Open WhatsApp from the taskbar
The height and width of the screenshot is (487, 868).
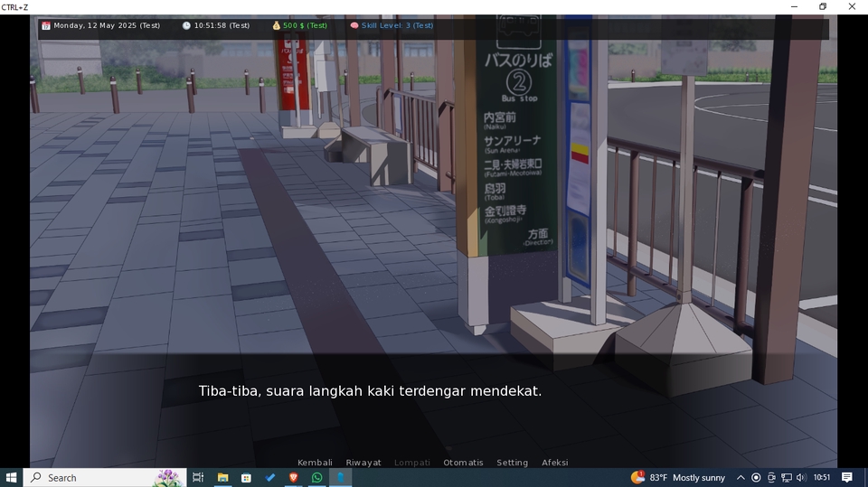tap(317, 478)
